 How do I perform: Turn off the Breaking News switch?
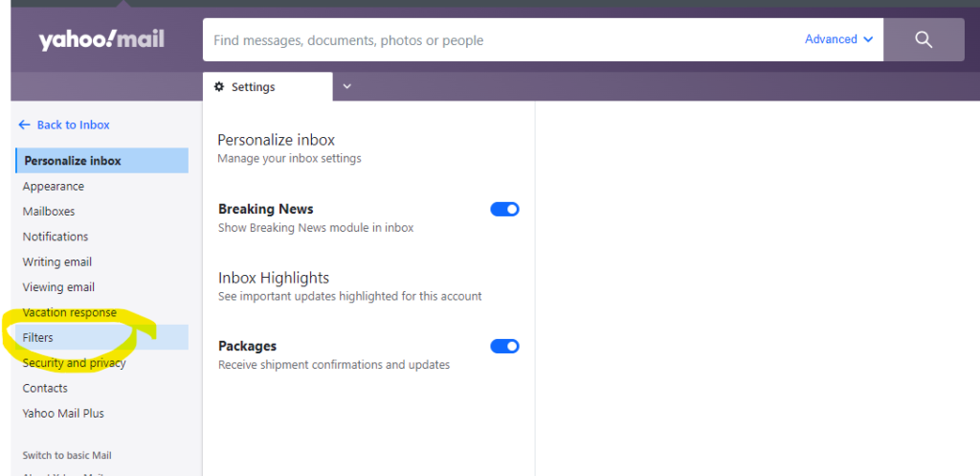click(x=504, y=209)
